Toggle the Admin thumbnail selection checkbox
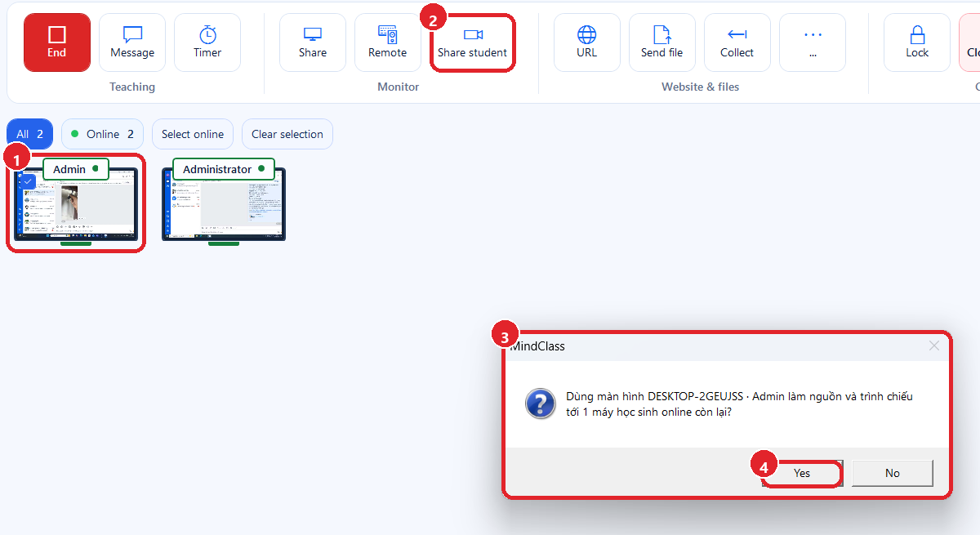This screenshot has width=980, height=535. coord(28,181)
